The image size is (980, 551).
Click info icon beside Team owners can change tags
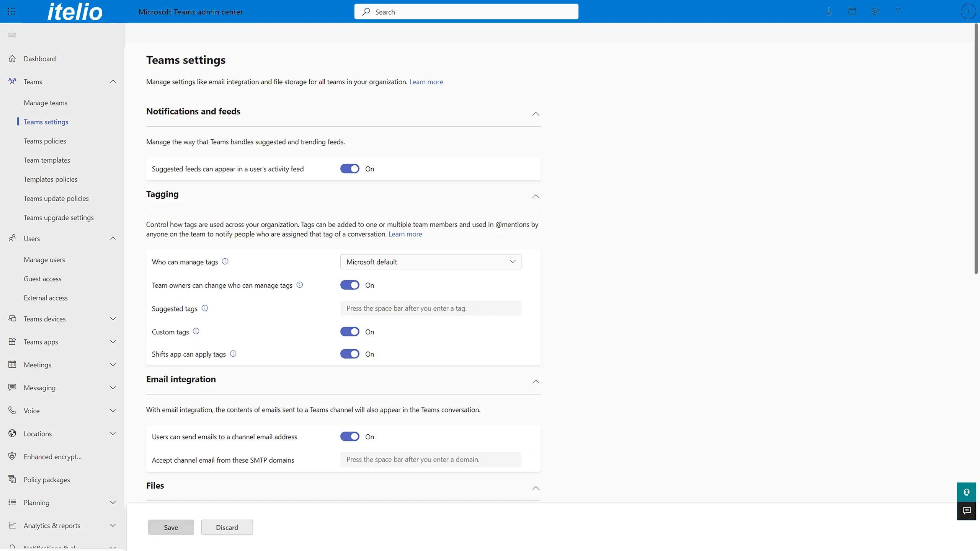(x=300, y=285)
